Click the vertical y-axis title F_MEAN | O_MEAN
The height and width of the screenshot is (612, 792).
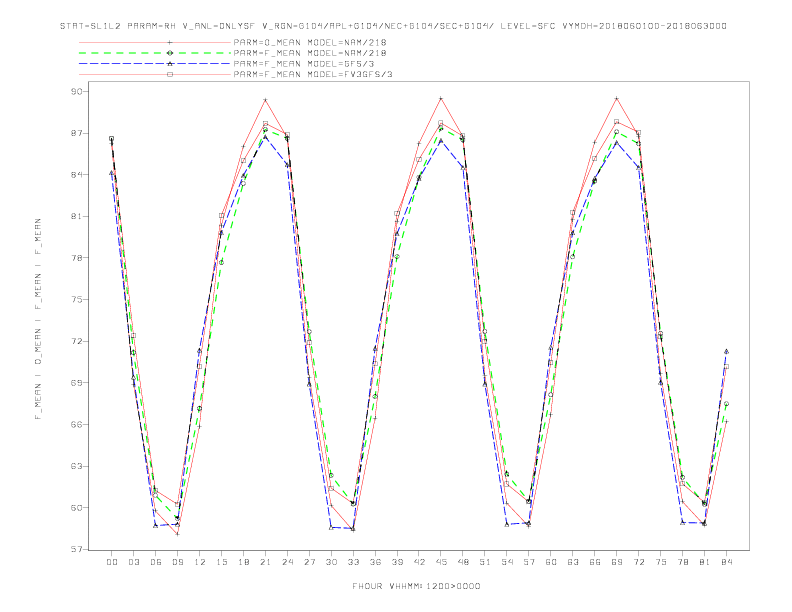38,319
